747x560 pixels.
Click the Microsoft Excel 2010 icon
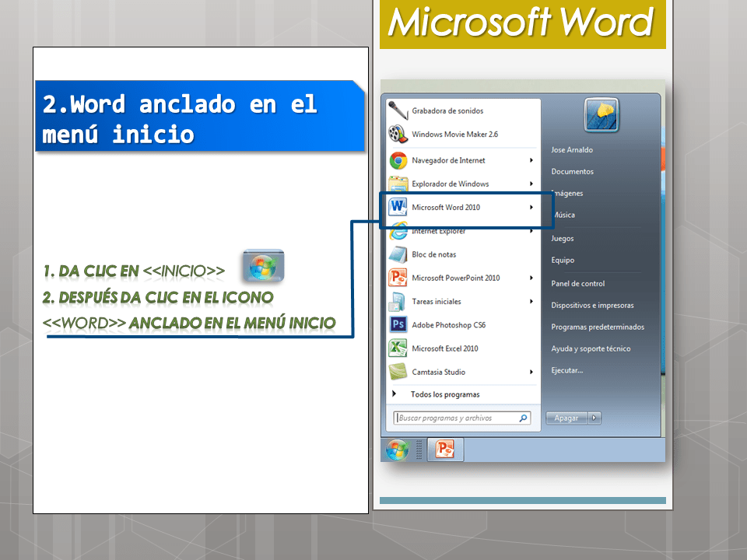pyautogui.click(x=398, y=348)
